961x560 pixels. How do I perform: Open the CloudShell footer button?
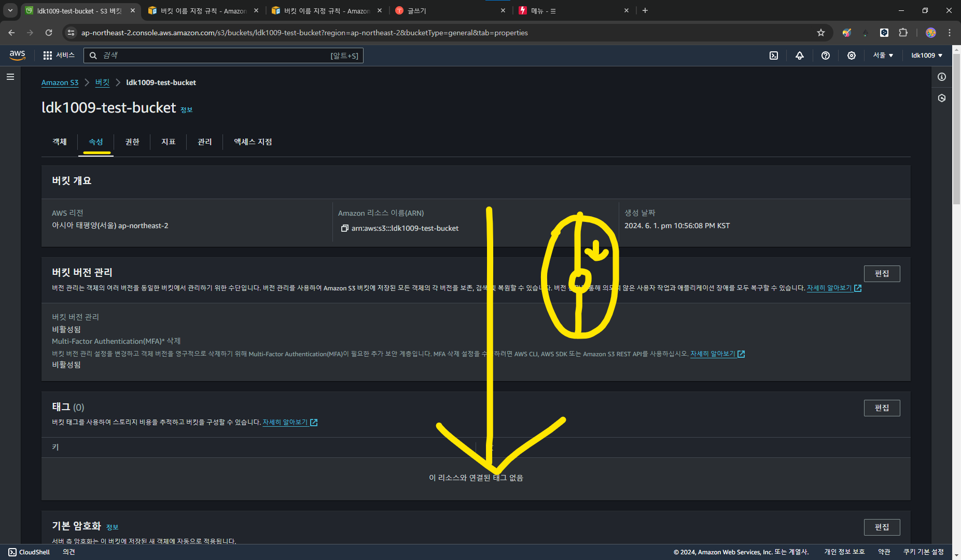click(30, 552)
